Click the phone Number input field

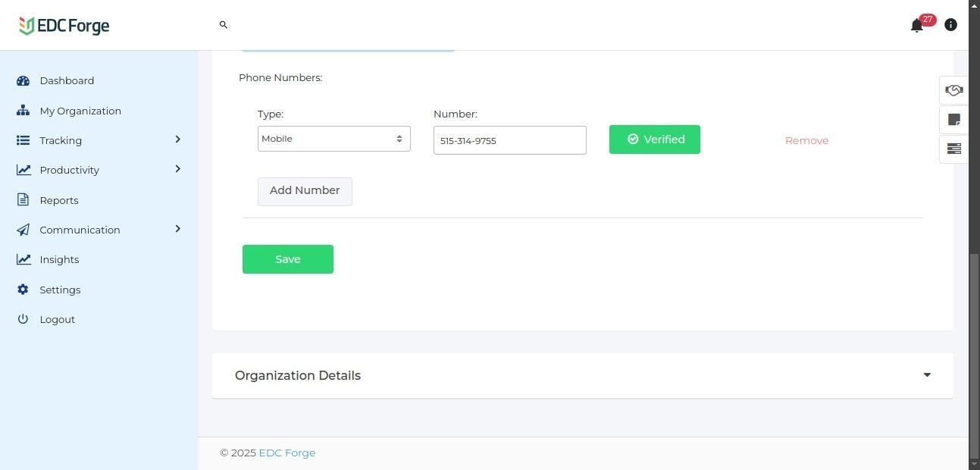click(509, 140)
